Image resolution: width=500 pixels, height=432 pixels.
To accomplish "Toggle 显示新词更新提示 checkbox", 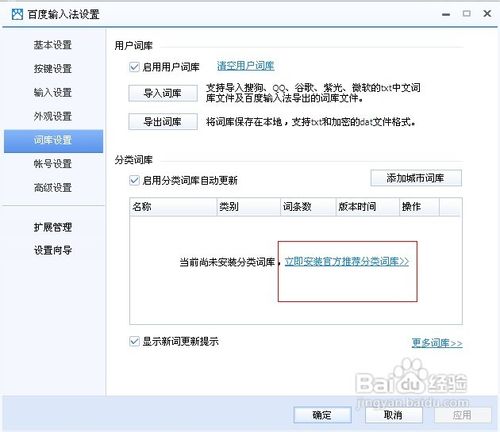I will [x=134, y=341].
